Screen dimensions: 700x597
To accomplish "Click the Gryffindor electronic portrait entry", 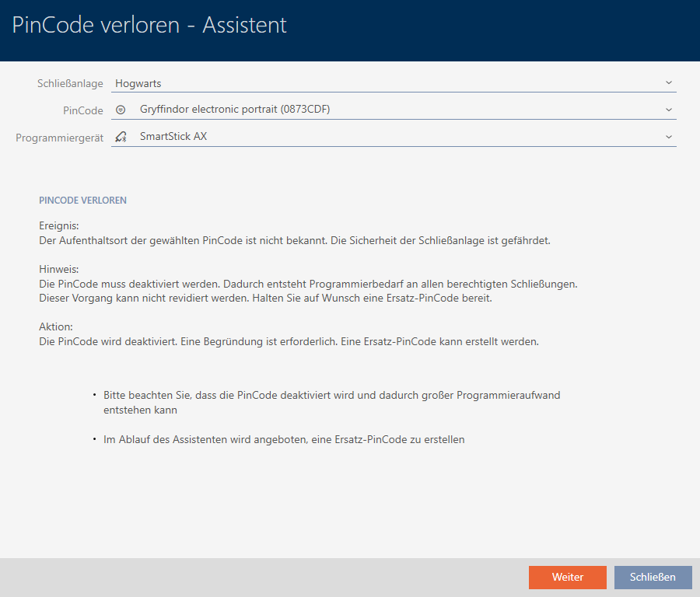I will [x=235, y=110].
